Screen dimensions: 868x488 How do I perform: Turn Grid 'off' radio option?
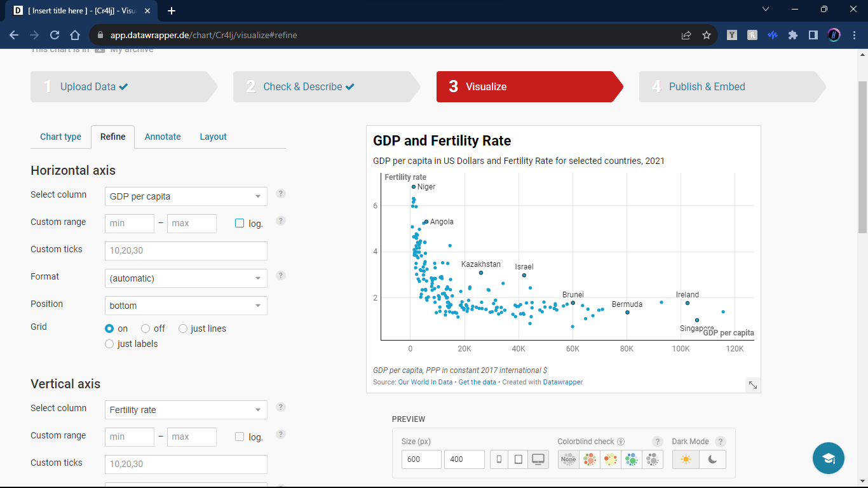coord(146,329)
